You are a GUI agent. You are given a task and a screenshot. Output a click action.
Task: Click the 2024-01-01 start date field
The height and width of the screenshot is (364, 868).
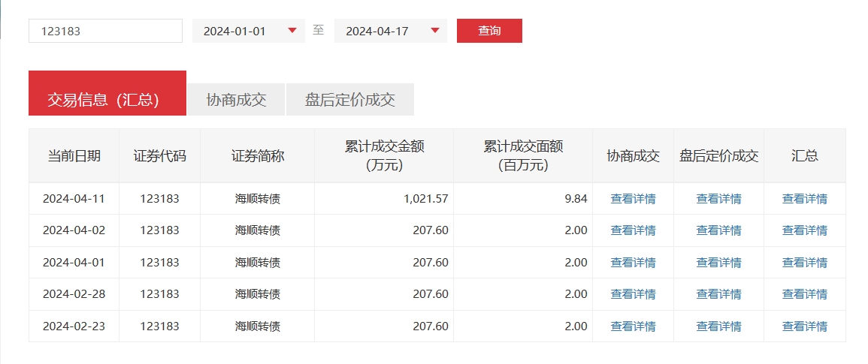235,31
